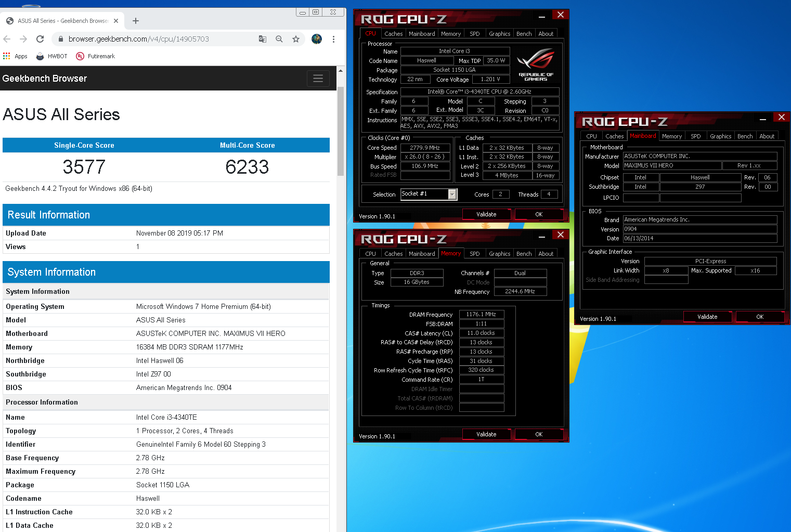Toggle the Geekbench Browser hamburger menu
This screenshot has height=532, width=791.
[x=318, y=79]
